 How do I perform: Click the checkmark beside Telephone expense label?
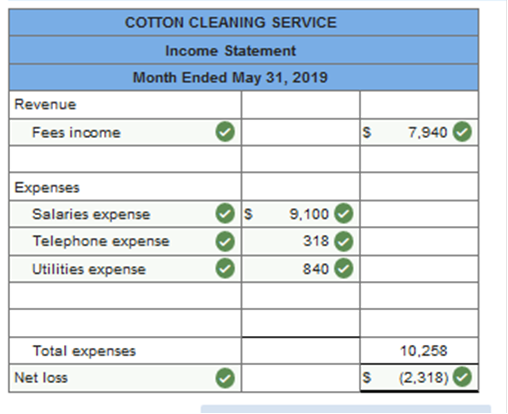(225, 241)
